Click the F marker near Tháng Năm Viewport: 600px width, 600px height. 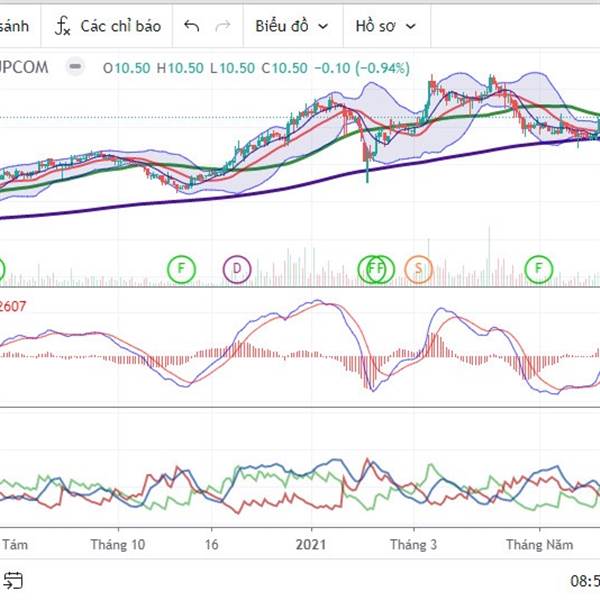point(538,269)
